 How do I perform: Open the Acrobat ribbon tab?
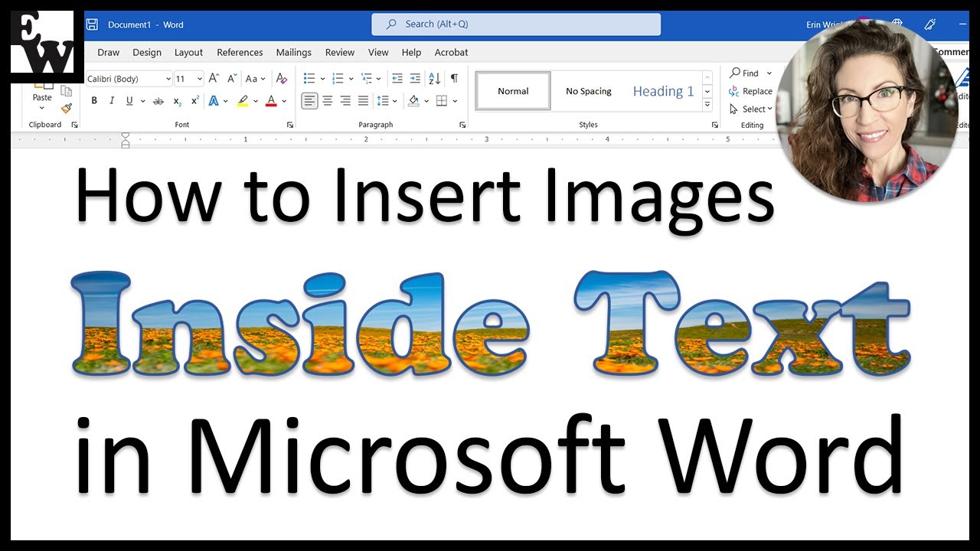pos(452,53)
